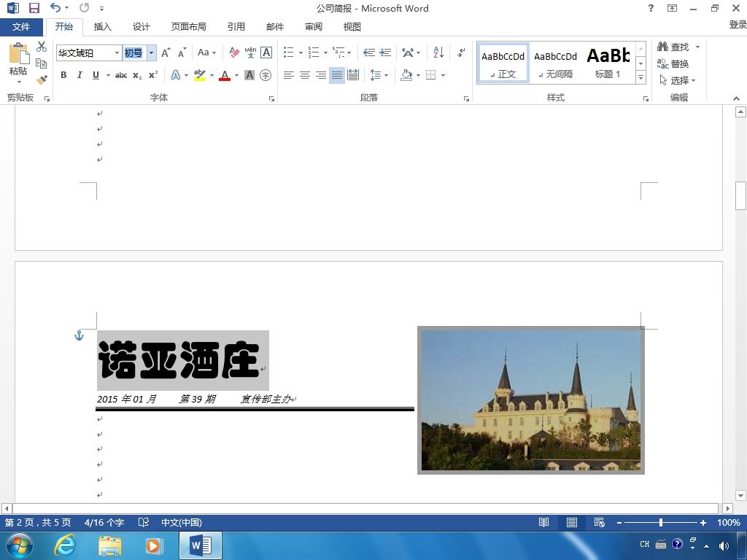Expand the styles gallery with More arrow
747x560 pixels.
point(641,77)
